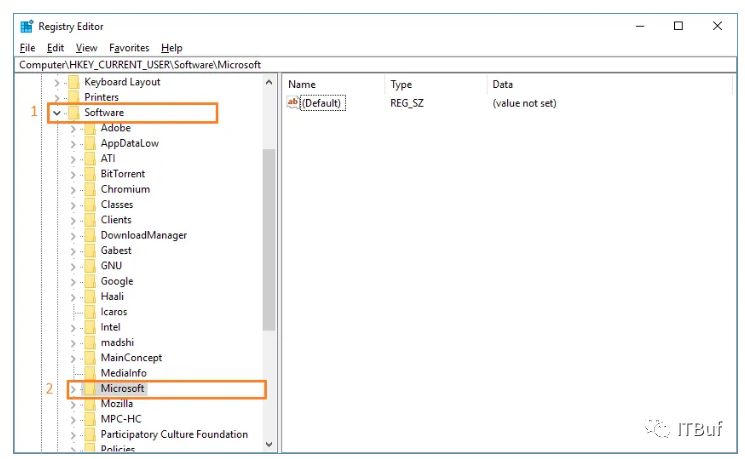The height and width of the screenshot is (459, 745).
Task: Open the Edit menu
Action: [55, 48]
